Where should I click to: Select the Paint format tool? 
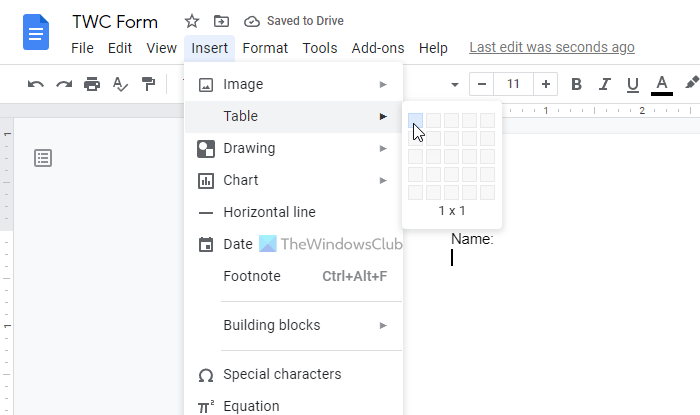(148, 84)
